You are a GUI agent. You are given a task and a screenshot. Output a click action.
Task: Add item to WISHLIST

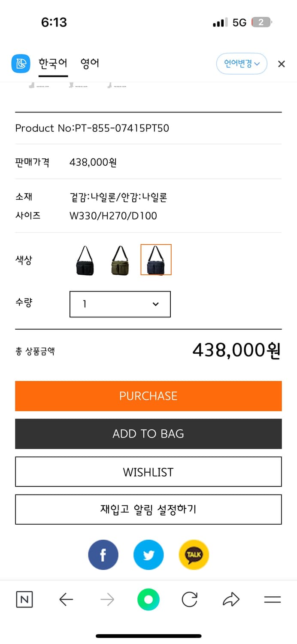(148, 472)
